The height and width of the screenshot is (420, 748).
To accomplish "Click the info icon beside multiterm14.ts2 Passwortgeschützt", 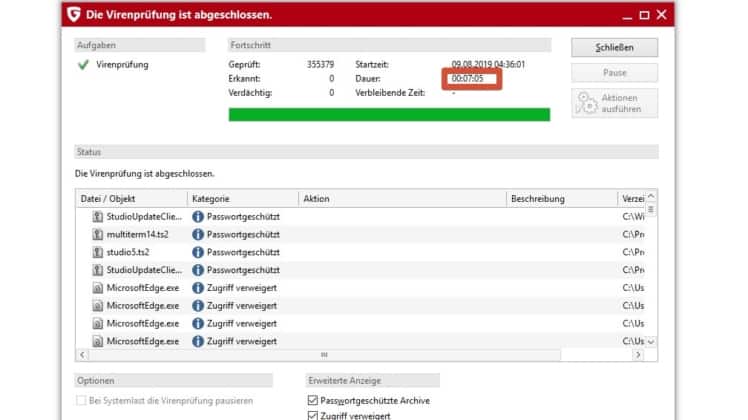I will [197, 234].
